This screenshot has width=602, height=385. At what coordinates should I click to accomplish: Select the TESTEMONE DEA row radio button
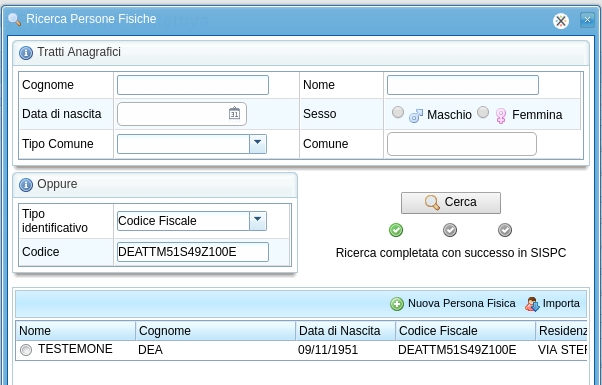coord(26,350)
